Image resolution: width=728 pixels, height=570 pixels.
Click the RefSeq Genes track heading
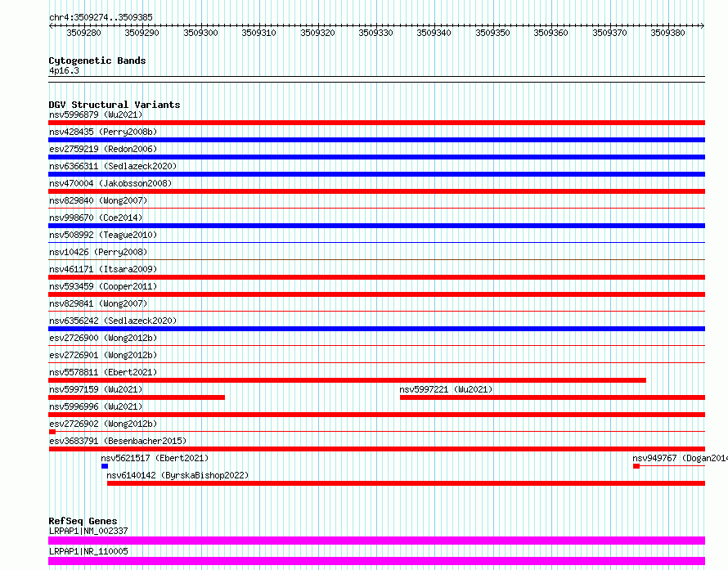[83, 521]
